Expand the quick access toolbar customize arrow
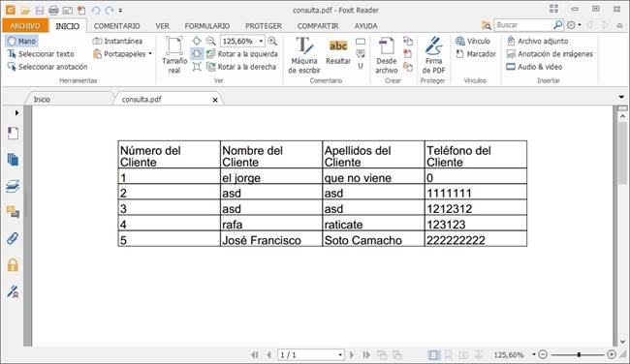Viewport: 630px width, 364px height. pyautogui.click(x=120, y=11)
